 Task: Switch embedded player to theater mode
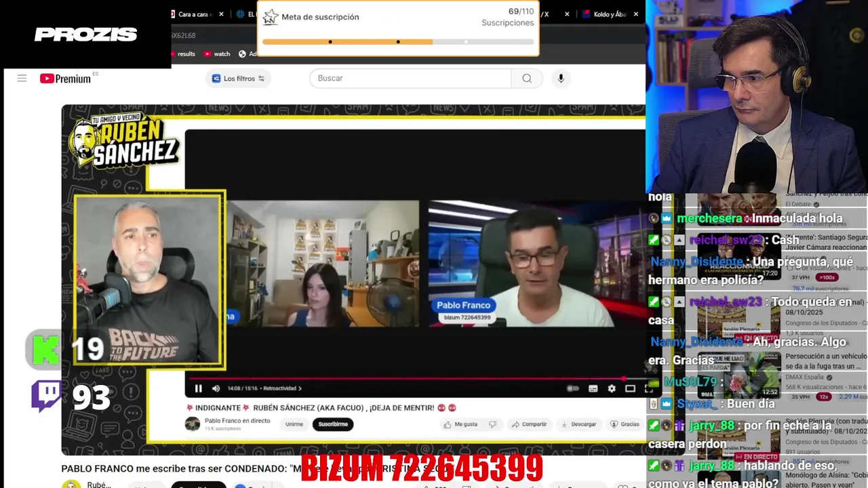[630, 388]
